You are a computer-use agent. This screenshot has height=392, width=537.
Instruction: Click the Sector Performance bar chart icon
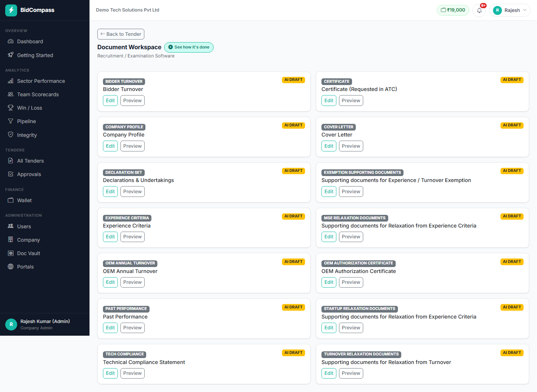(x=10, y=81)
